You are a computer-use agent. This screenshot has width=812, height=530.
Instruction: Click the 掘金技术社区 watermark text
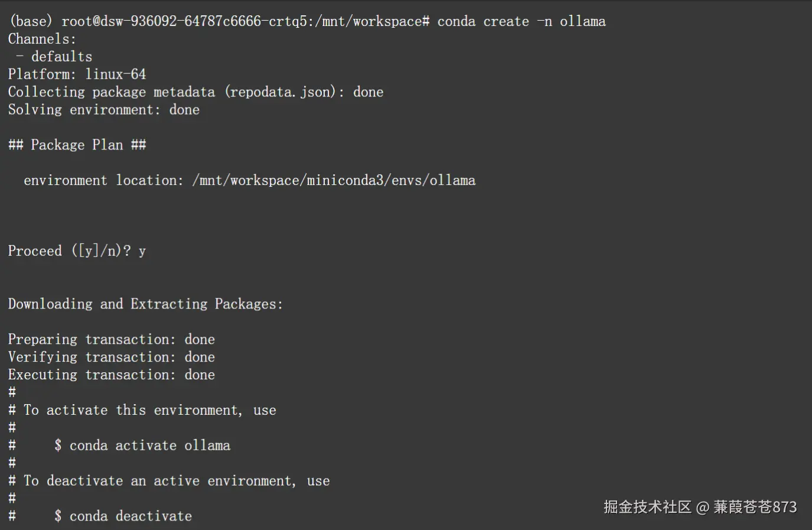click(647, 507)
